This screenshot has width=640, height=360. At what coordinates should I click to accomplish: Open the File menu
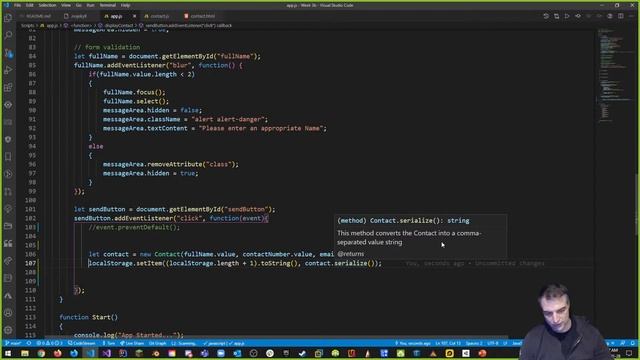tap(17, 5)
